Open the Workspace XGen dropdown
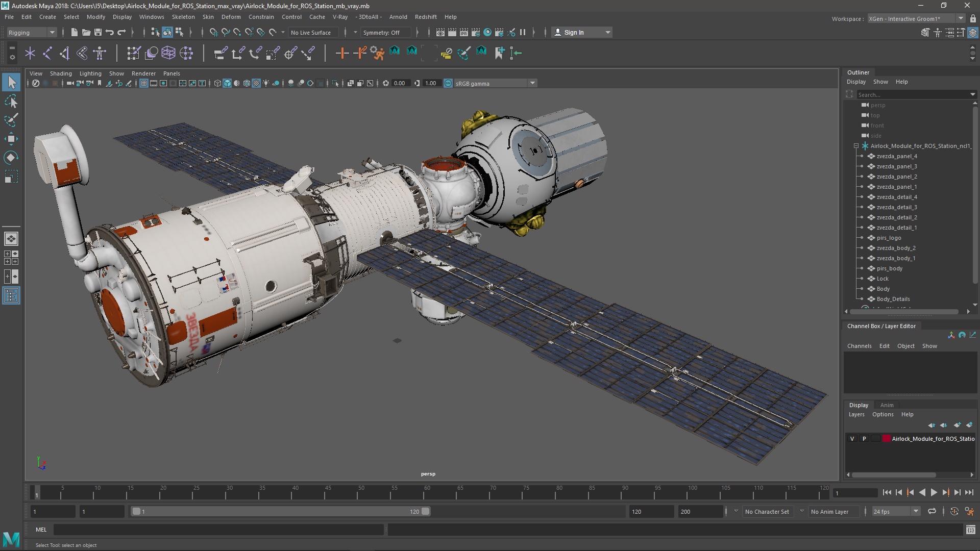Viewport: 980px width, 551px height. coord(916,18)
